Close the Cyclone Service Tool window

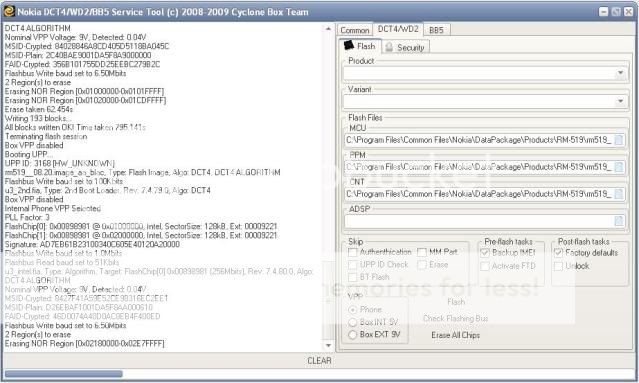pyautogui.click(x=629, y=12)
